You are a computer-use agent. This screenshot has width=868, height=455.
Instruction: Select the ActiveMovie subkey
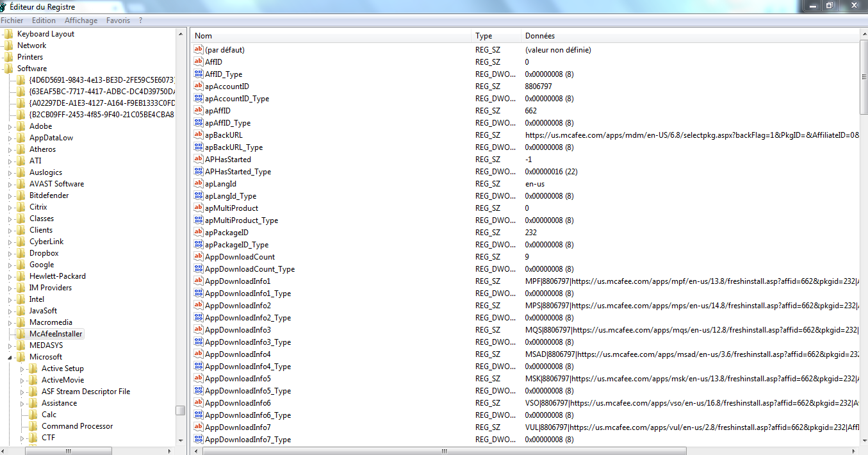pyautogui.click(x=63, y=380)
